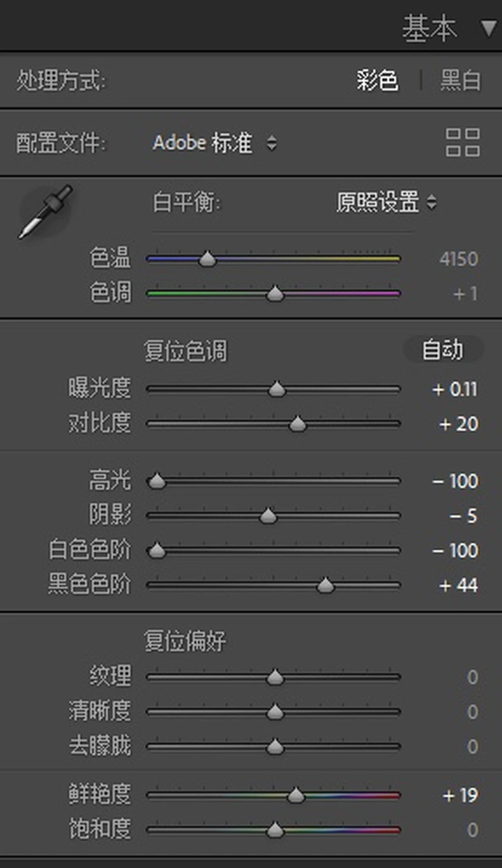Collapse the 基本 panel triangle
Viewport: 502px width, 868px height.
[488, 29]
